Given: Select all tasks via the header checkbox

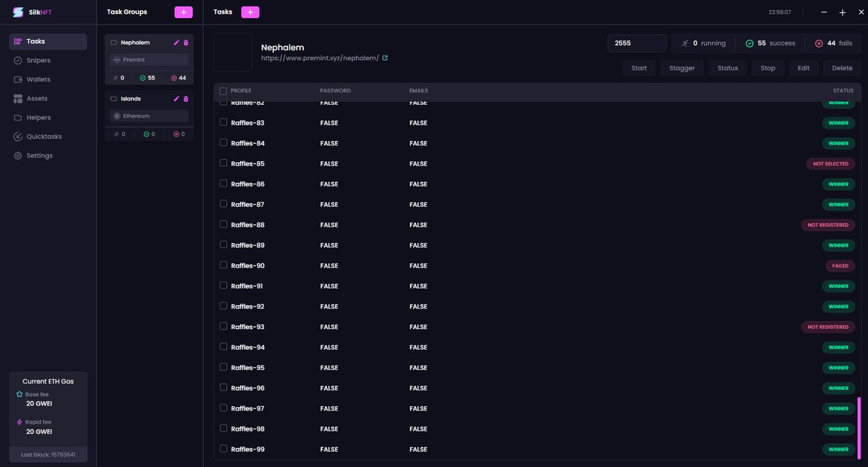Looking at the screenshot, I should [223, 90].
